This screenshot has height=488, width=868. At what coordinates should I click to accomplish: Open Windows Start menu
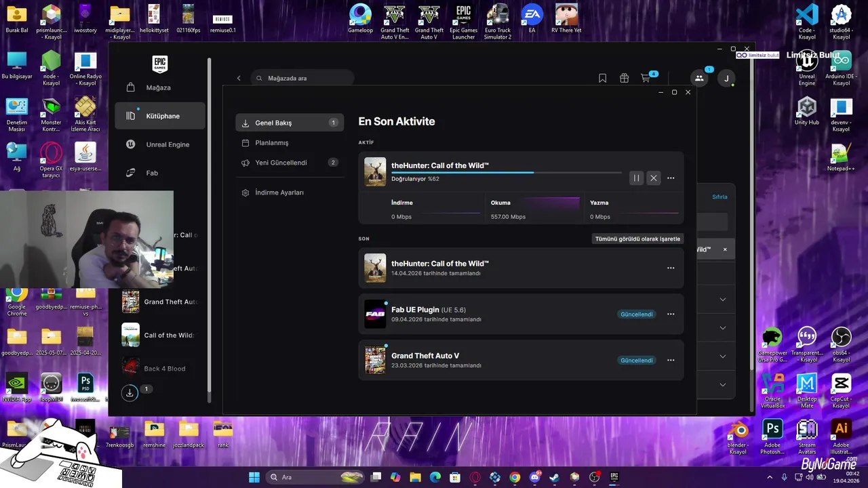click(x=254, y=477)
